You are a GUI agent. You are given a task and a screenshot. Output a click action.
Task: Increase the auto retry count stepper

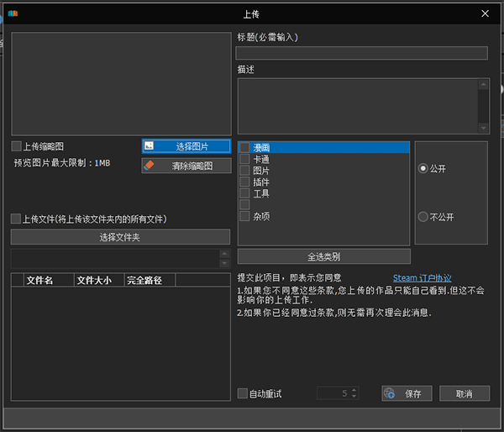click(x=354, y=390)
